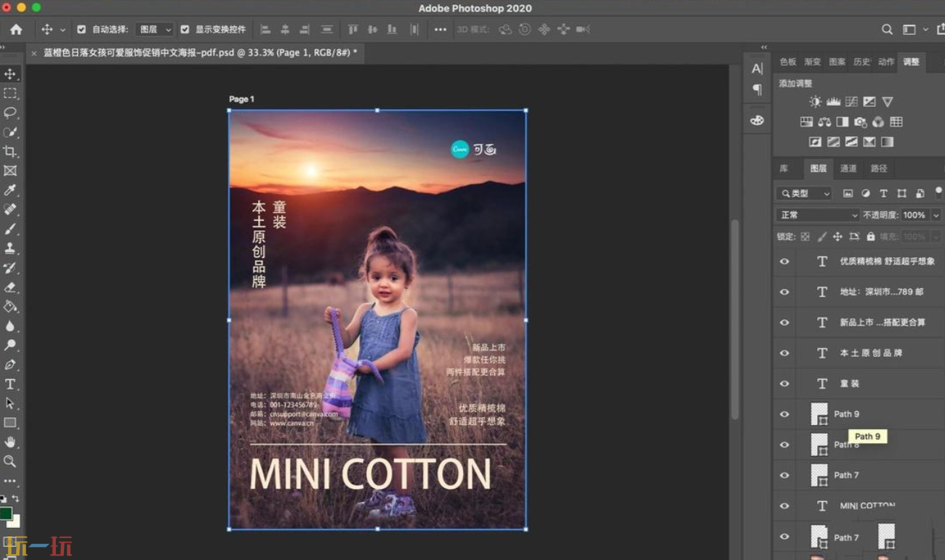Select the Hand tool
The height and width of the screenshot is (560, 945).
10,442
